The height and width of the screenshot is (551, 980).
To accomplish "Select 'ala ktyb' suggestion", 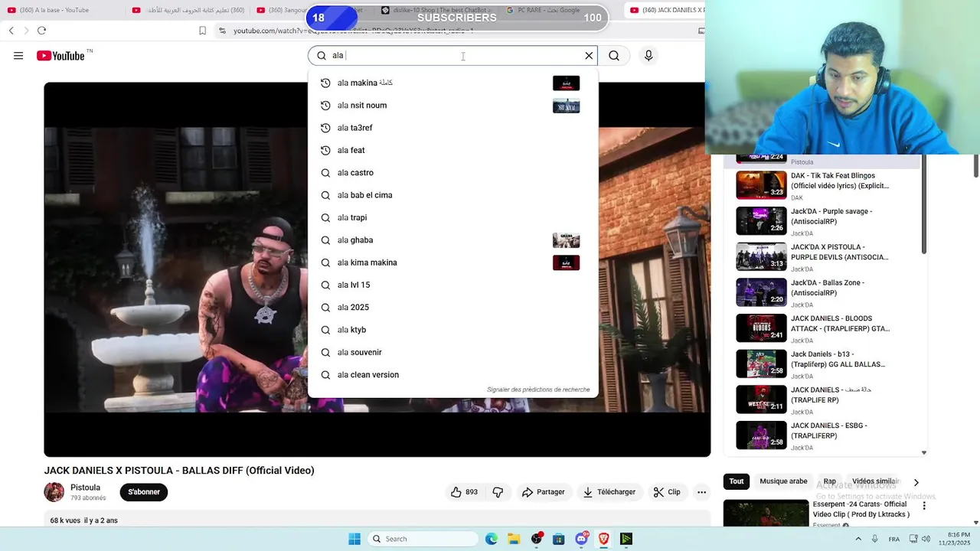I will [x=452, y=330].
